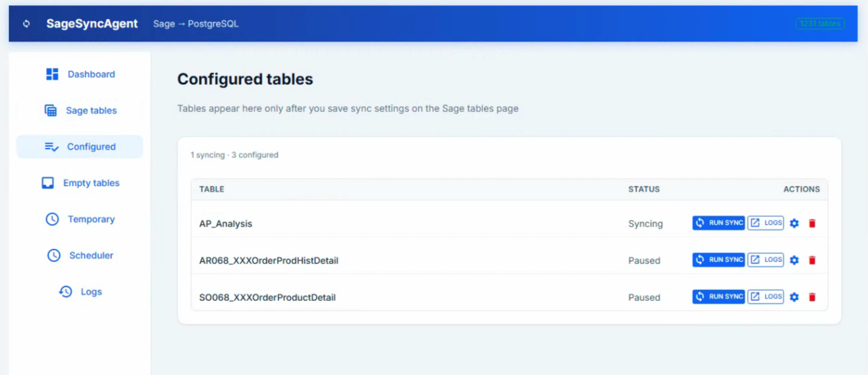Click the Scheduler clock icon in sidebar
This screenshot has height=375, width=868.
point(54,255)
